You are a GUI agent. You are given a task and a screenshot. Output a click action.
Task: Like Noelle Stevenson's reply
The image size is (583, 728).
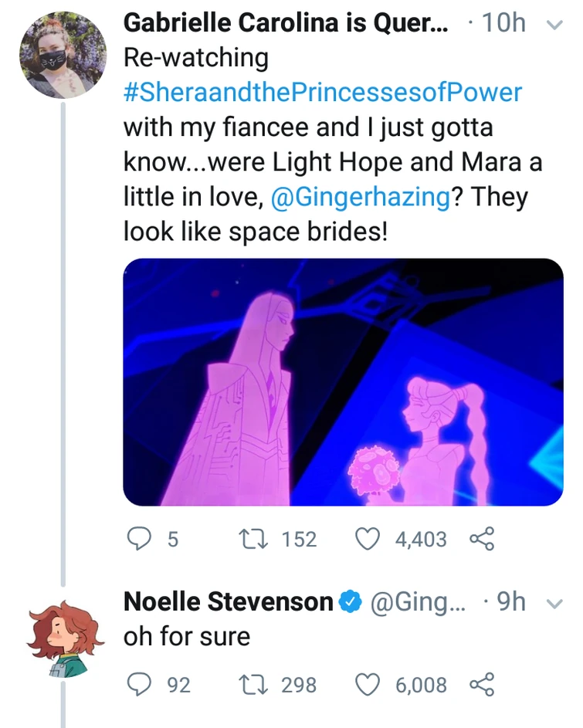point(369,684)
